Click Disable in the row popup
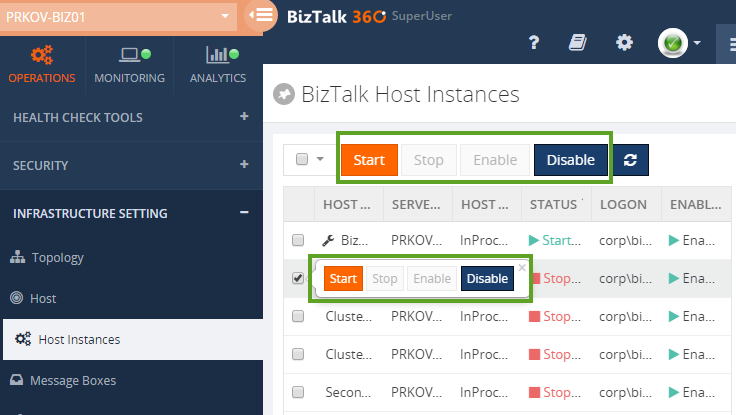Viewport: 736px width, 415px height. pyautogui.click(x=487, y=278)
